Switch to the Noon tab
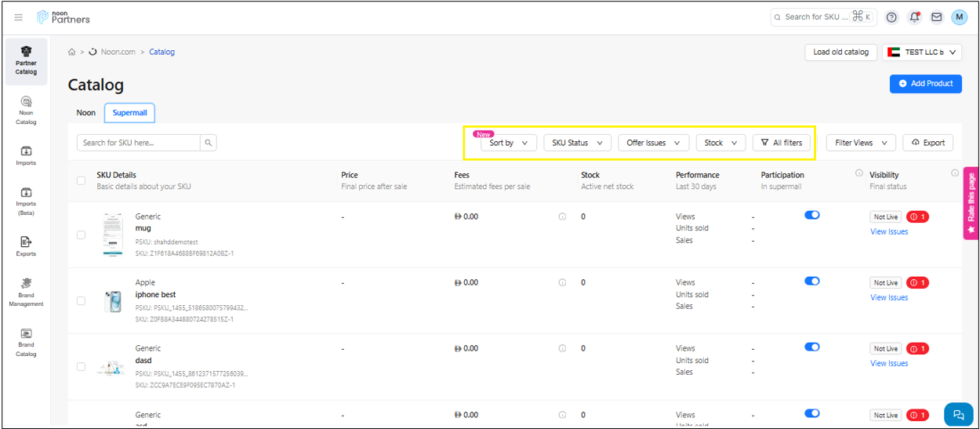 tap(86, 113)
